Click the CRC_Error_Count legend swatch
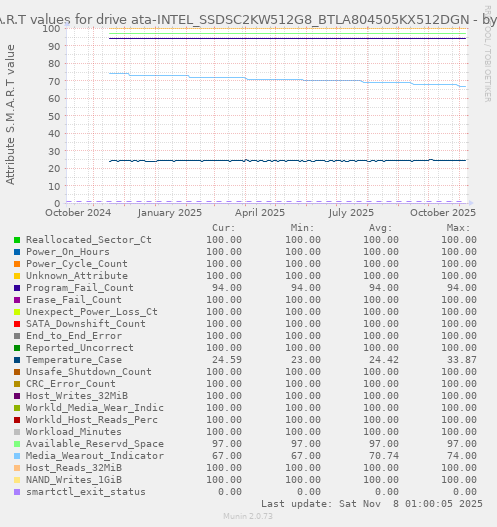497x527 pixels. tap(17, 384)
